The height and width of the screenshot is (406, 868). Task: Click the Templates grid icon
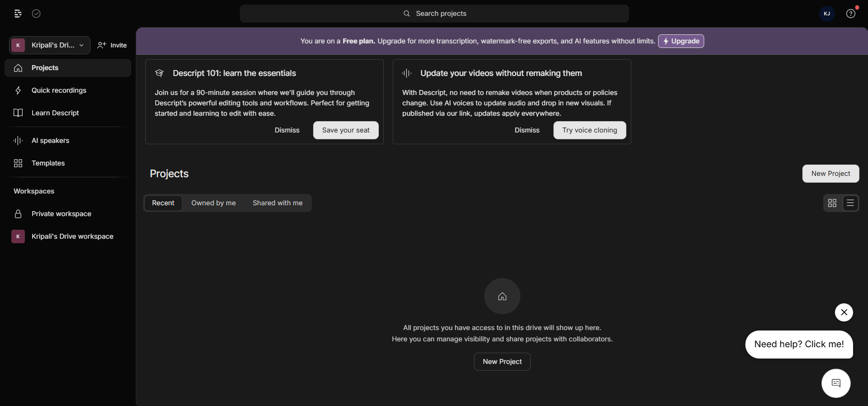coord(18,163)
